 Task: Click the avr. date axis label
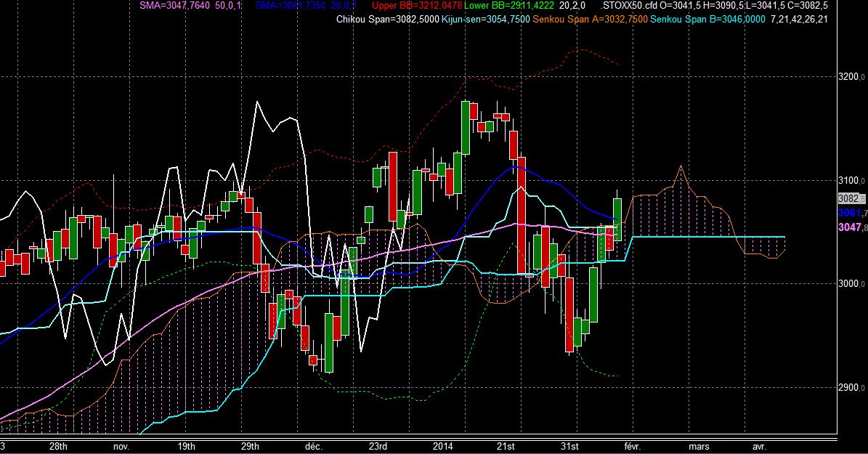pyautogui.click(x=760, y=446)
